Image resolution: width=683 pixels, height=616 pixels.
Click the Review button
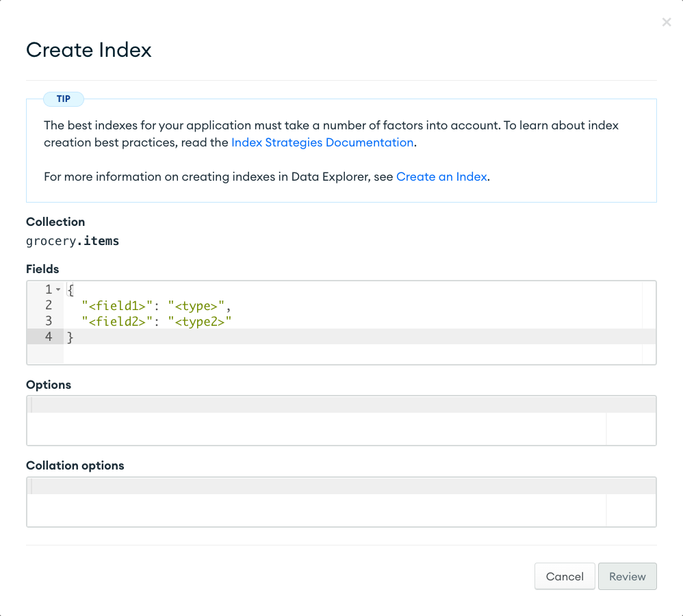pyautogui.click(x=627, y=576)
